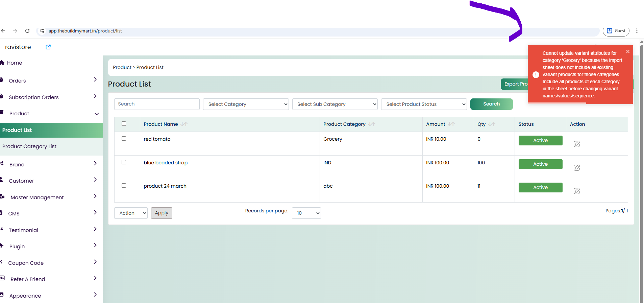Click the ravistore store name
This screenshot has width=644, height=303.
tap(18, 47)
